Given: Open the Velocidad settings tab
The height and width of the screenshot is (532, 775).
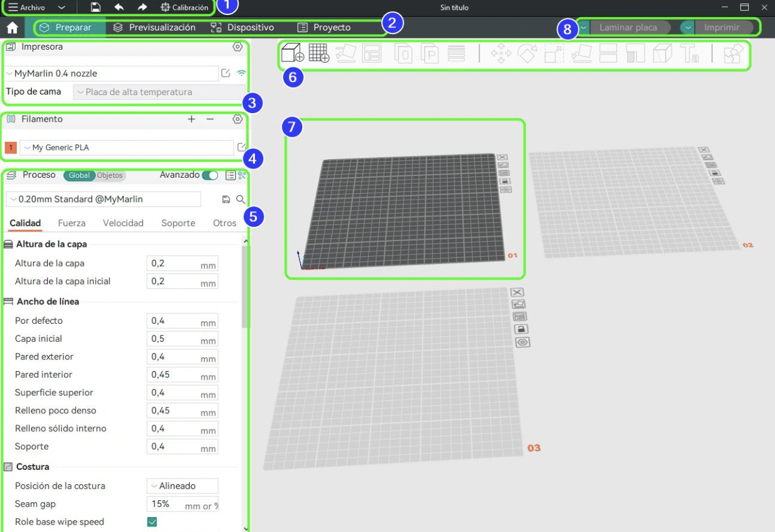Looking at the screenshot, I should tap(123, 223).
